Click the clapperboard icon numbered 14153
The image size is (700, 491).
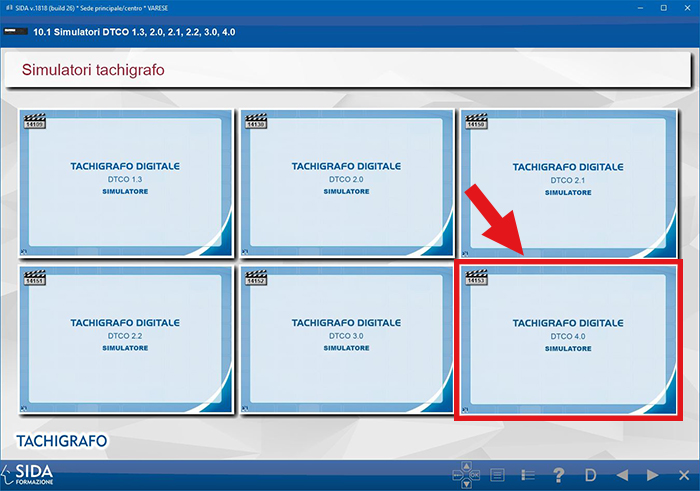[477, 280]
